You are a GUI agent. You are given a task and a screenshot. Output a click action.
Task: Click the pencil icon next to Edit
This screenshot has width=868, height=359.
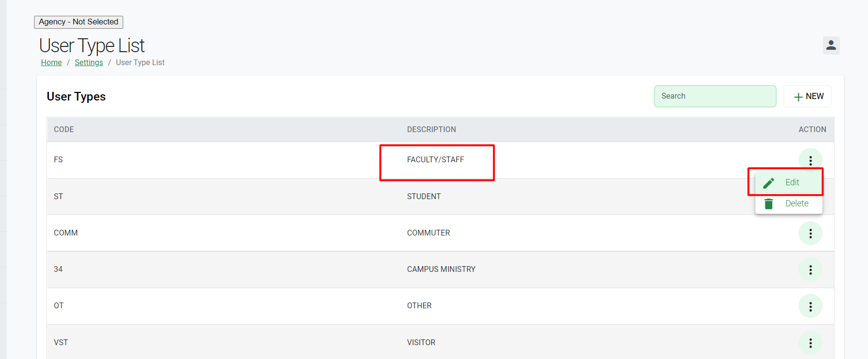tap(769, 182)
